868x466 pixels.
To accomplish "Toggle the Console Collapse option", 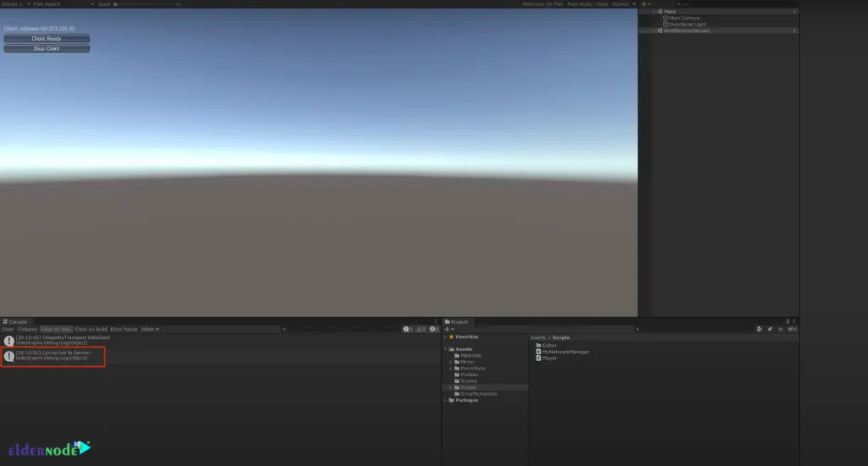I will click(27, 329).
